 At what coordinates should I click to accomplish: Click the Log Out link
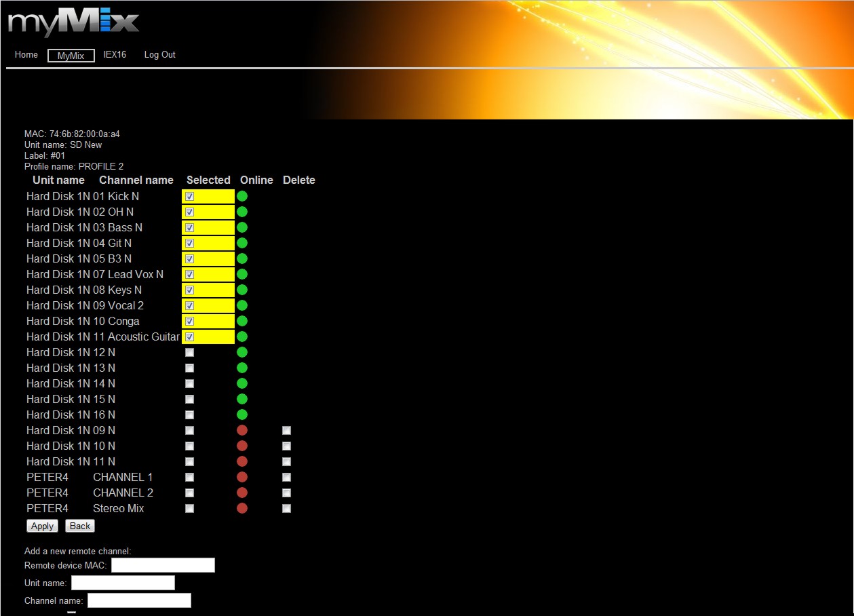159,55
